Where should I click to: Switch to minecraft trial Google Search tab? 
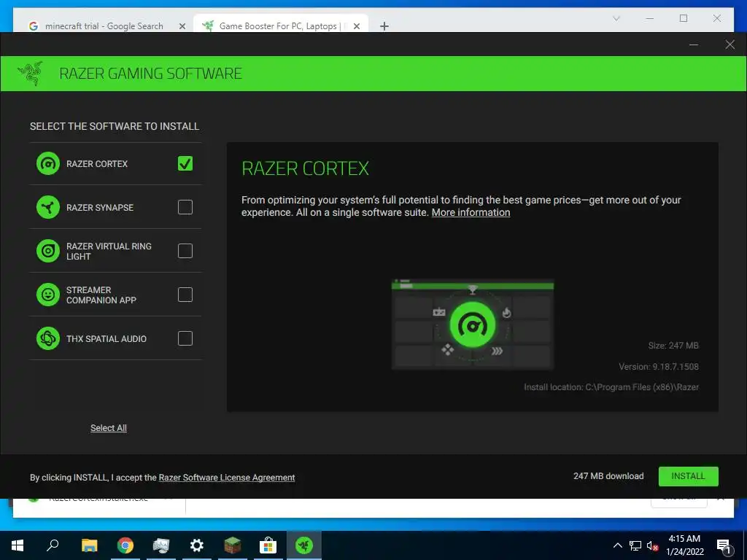[104, 26]
